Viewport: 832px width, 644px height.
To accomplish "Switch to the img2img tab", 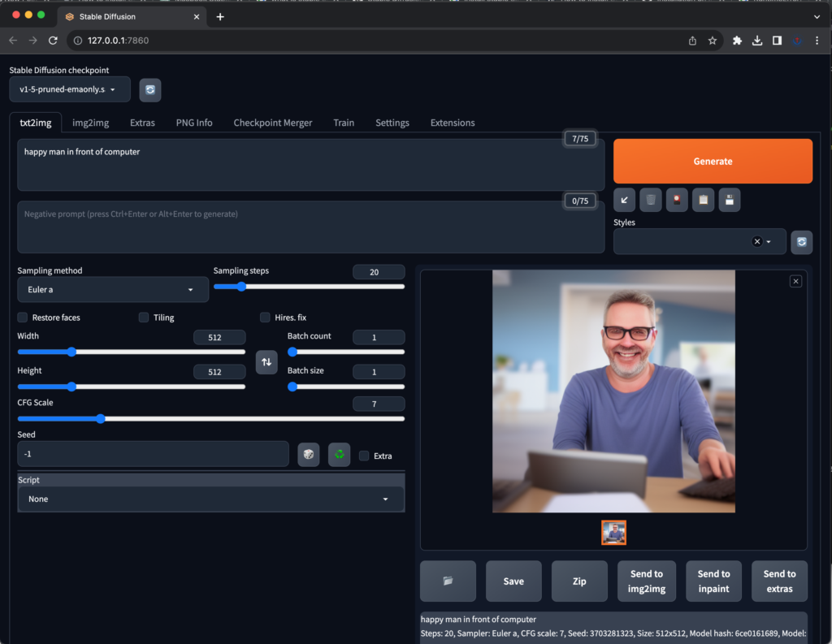I will point(90,123).
